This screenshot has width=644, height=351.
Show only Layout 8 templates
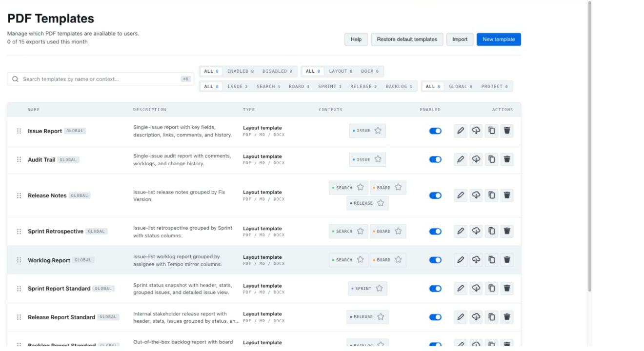pos(341,71)
